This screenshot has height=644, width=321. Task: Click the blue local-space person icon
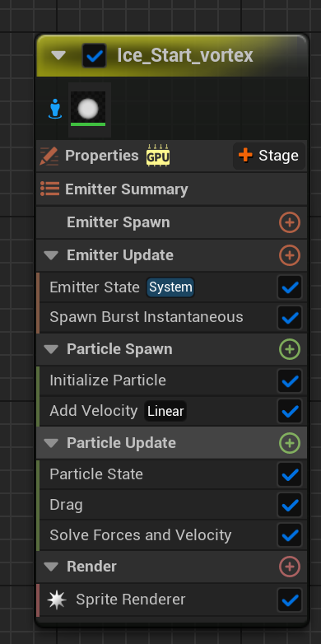point(55,110)
